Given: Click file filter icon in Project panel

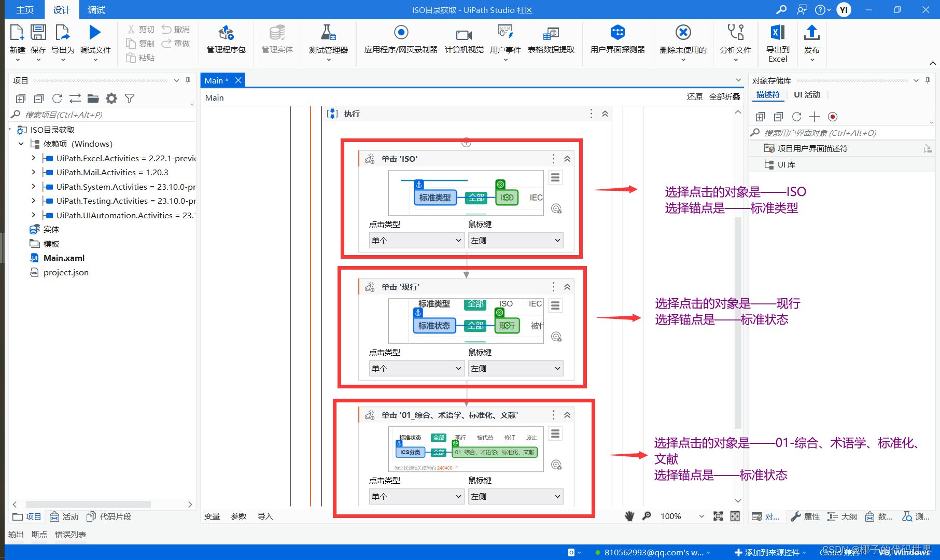Looking at the screenshot, I should (x=130, y=99).
